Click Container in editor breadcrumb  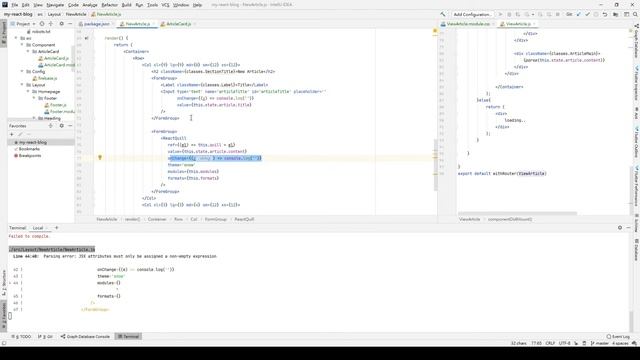pos(157,219)
